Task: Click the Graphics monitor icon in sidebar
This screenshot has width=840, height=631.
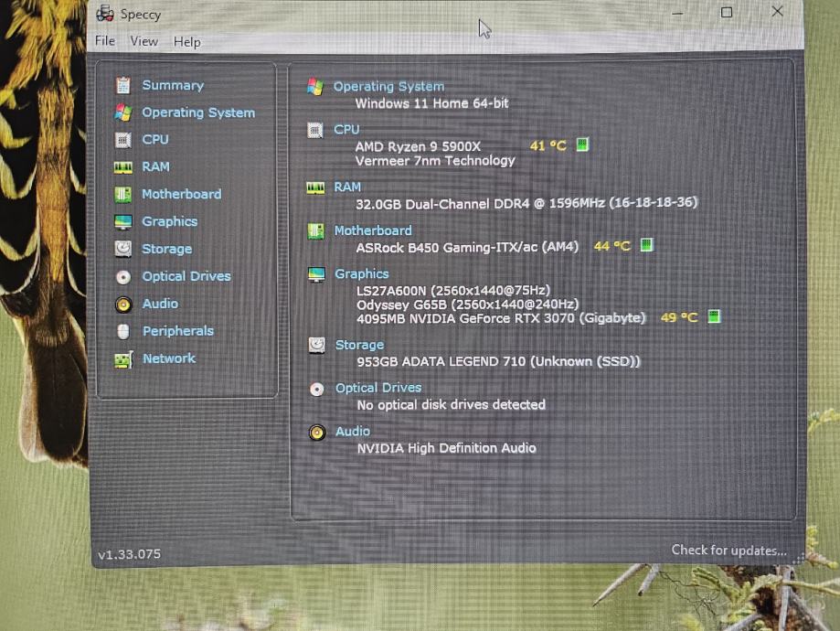Action: tap(123, 221)
